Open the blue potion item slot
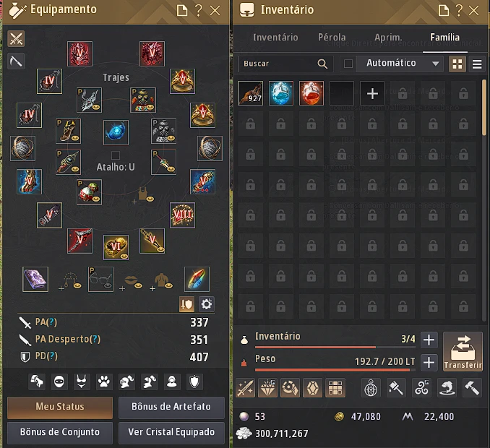Image resolution: width=490 pixels, height=448 pixels. coord(281,93)
